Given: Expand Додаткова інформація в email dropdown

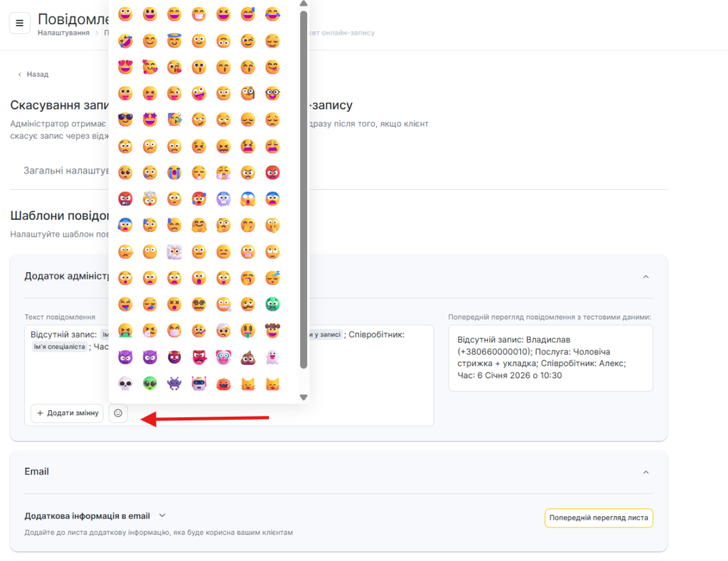Looking at the screenshot, I should tap(162, 515).
